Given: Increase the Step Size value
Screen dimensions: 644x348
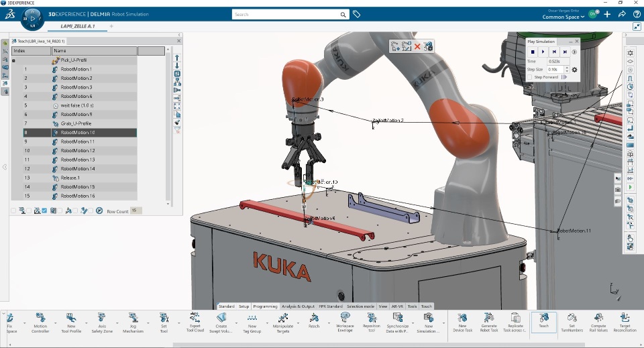Looking at the screenshot, I should tap(568, 68).
